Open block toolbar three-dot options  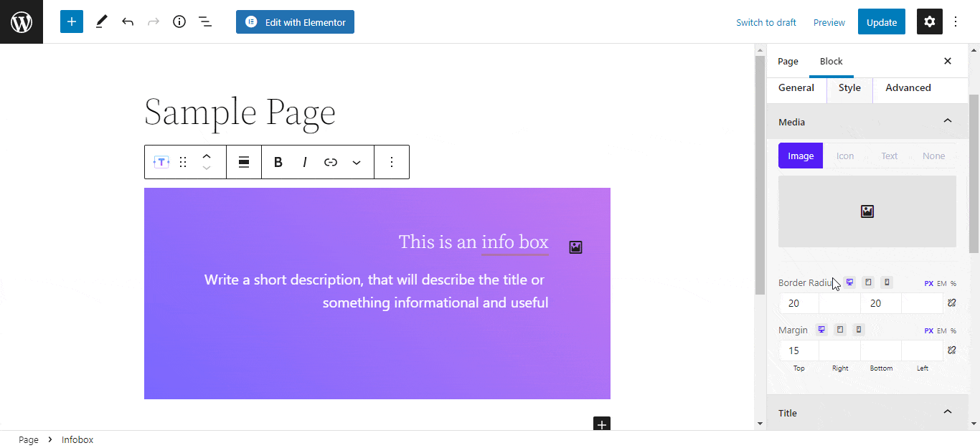(x=392, y=162)
